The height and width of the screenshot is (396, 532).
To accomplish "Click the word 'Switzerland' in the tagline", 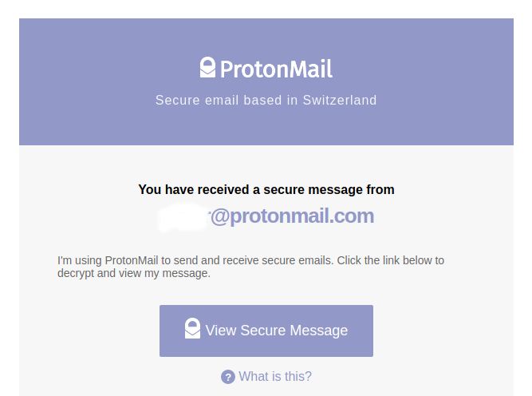I will 340,100.
